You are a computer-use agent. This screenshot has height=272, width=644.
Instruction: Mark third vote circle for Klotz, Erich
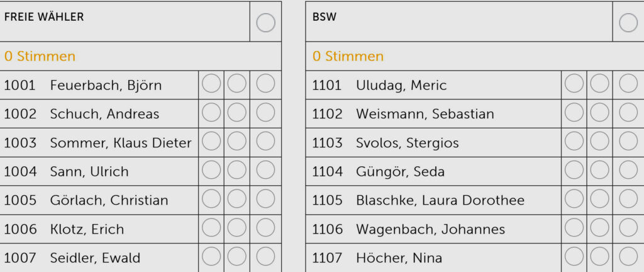click(x=265, y=228)
